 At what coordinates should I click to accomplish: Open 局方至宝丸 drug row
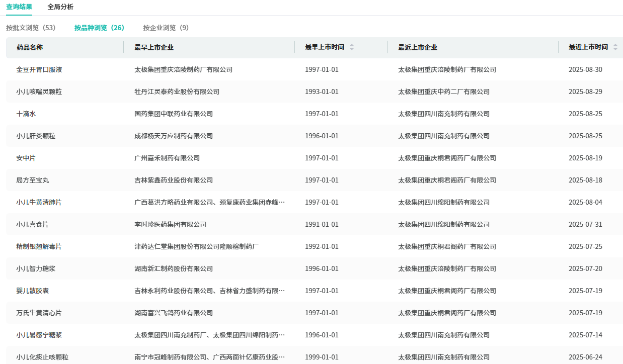33,180
